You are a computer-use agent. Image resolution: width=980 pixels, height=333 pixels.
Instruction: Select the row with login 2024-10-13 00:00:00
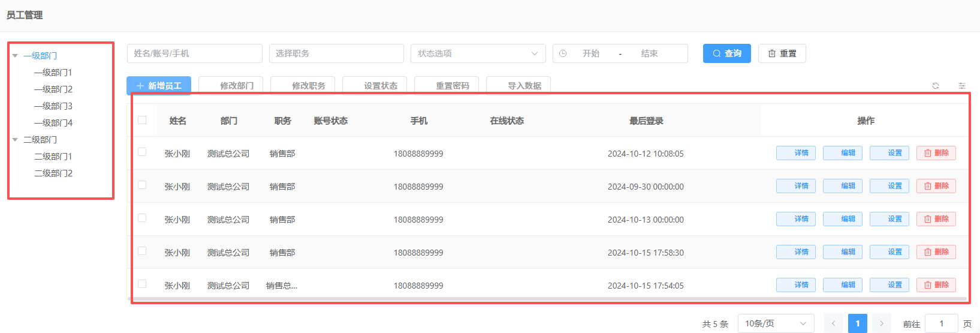click(142, 218)
